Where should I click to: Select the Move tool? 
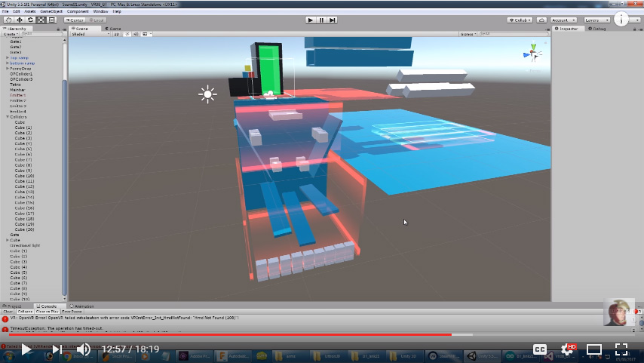[x=18, y=20]
